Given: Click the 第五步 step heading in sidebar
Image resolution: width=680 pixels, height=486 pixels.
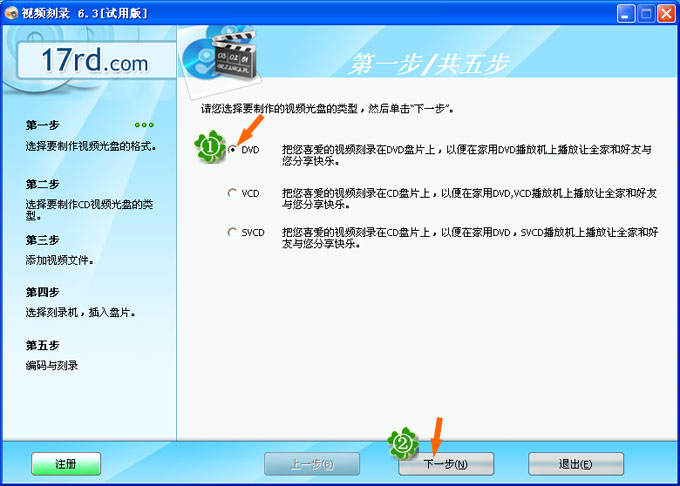Looking at the screenshot, I should tap(42, 346).
